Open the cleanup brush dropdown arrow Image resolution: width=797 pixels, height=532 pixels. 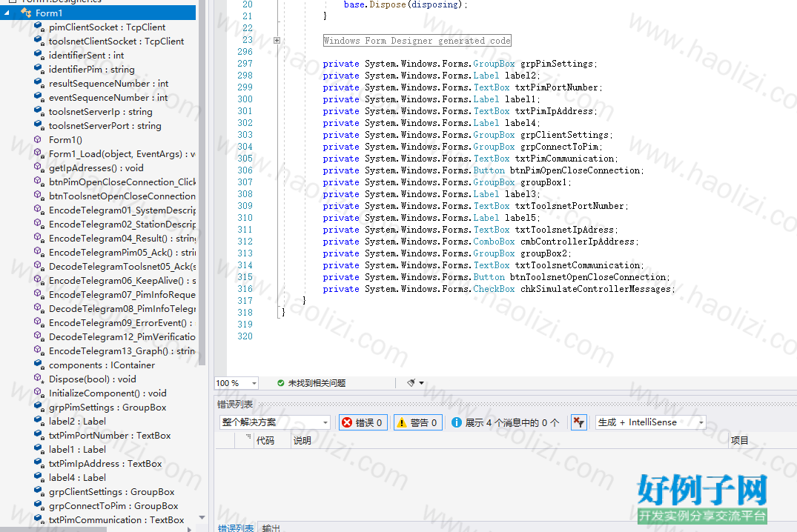click(421, 383)
